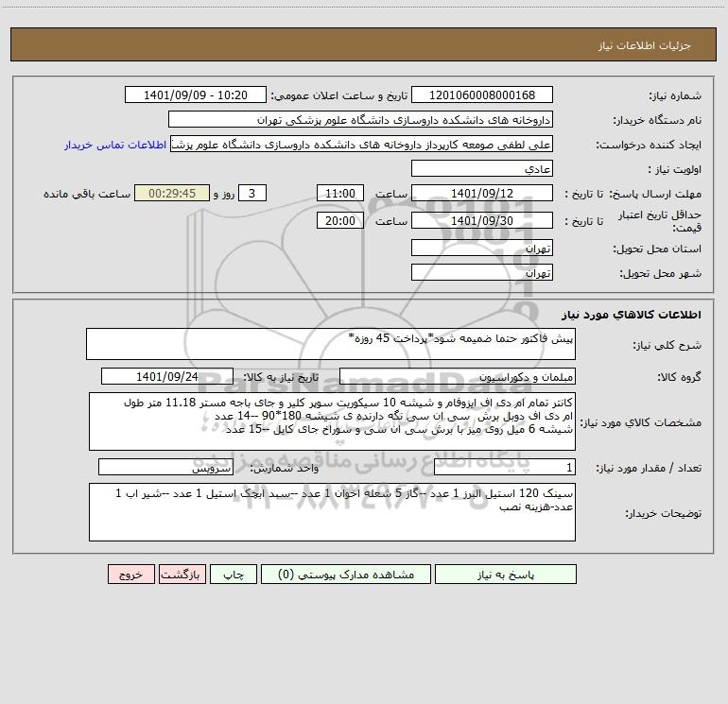This screenshot has height=704, width=728.
Task: Click the اطلاعات کالاهای مورد نیاز heading
Action: tap(631, 315)
